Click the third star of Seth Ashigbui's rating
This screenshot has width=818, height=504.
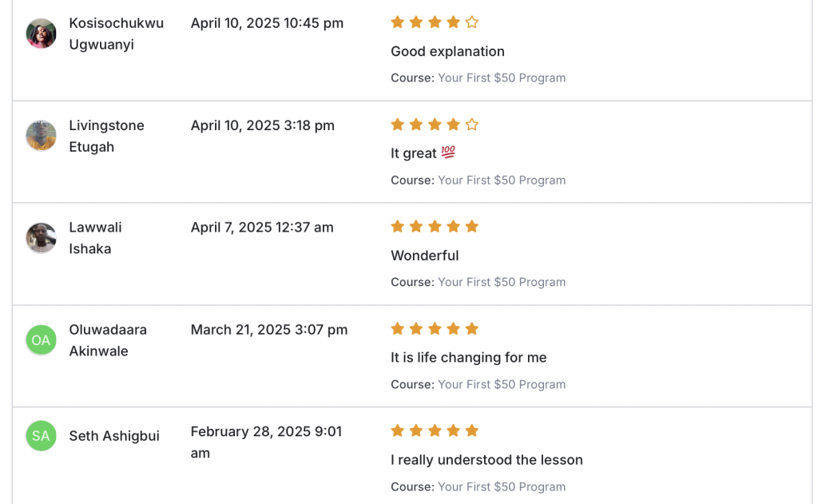tap(435, 431)
